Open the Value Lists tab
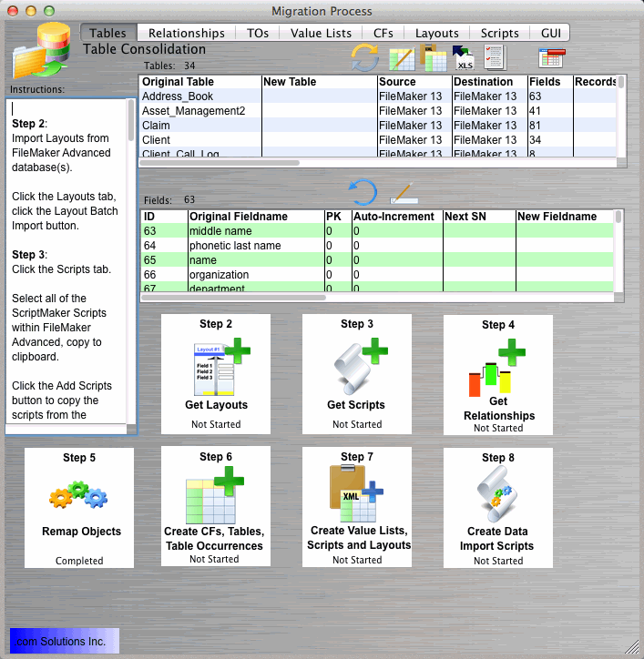 tap(321, 33)
